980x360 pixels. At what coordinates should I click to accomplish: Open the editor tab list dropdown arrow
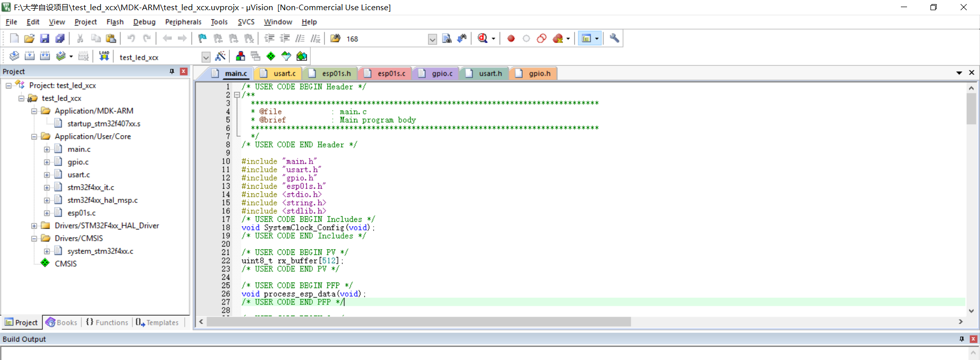(959, 73)
